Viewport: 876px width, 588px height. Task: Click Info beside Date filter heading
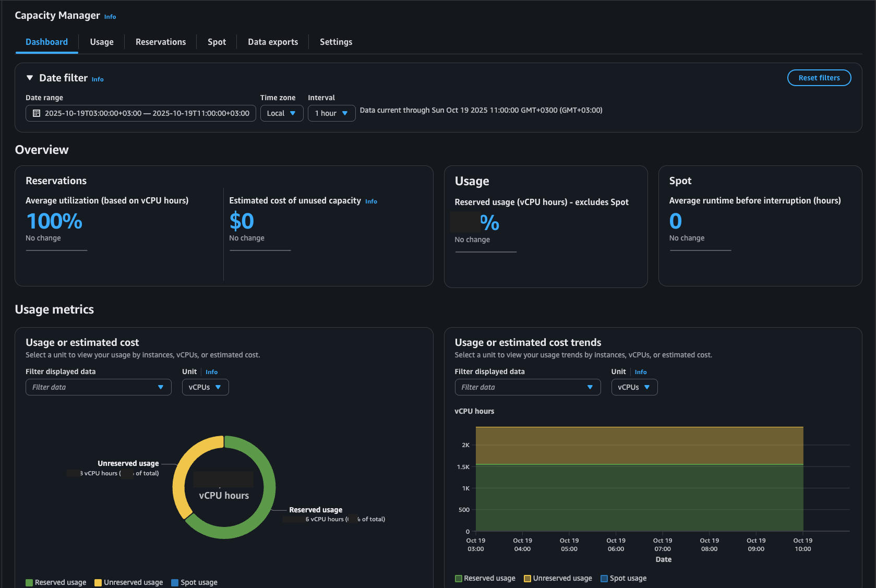(98, 79)
